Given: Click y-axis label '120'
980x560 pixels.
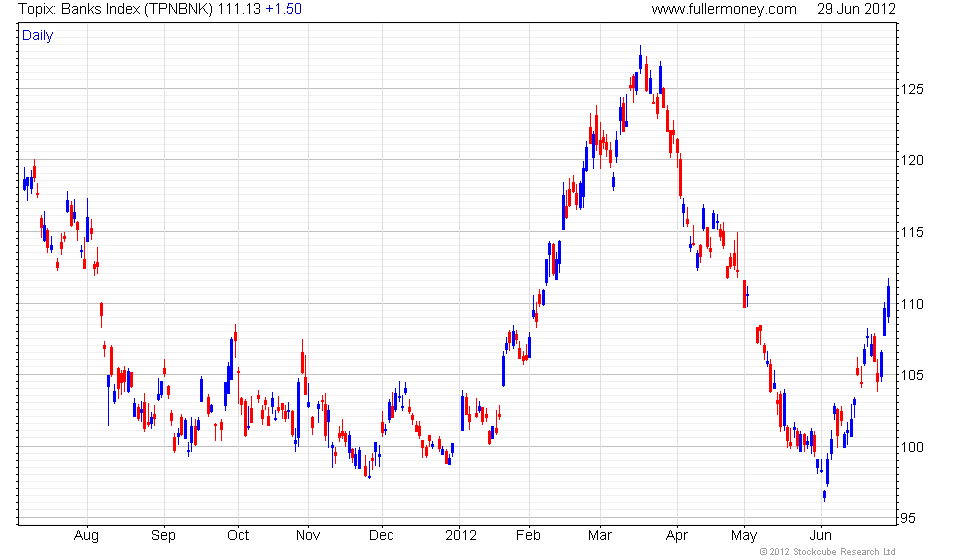Looking at the screenshot, I should (x=912, y=161).
